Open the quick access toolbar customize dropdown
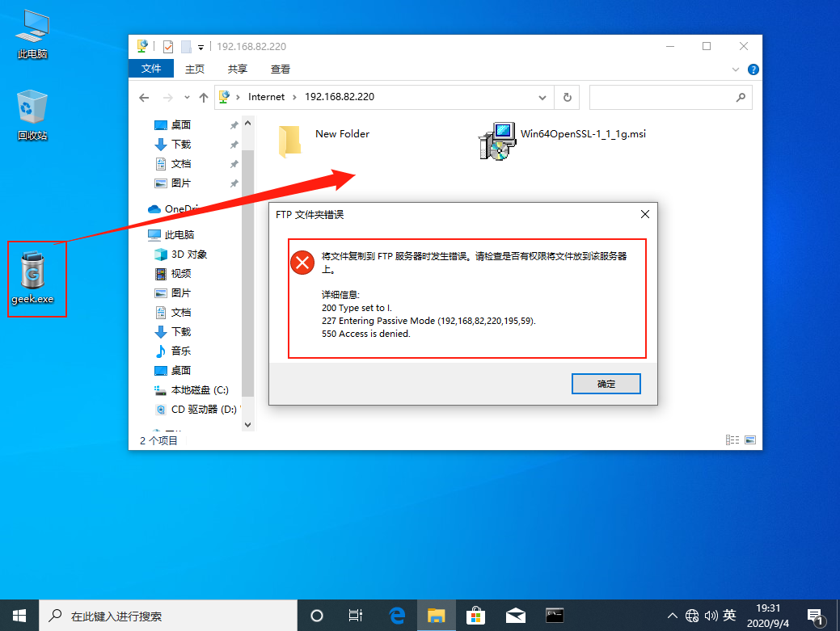This screenshot has height=631, width=840. (201, 47)
